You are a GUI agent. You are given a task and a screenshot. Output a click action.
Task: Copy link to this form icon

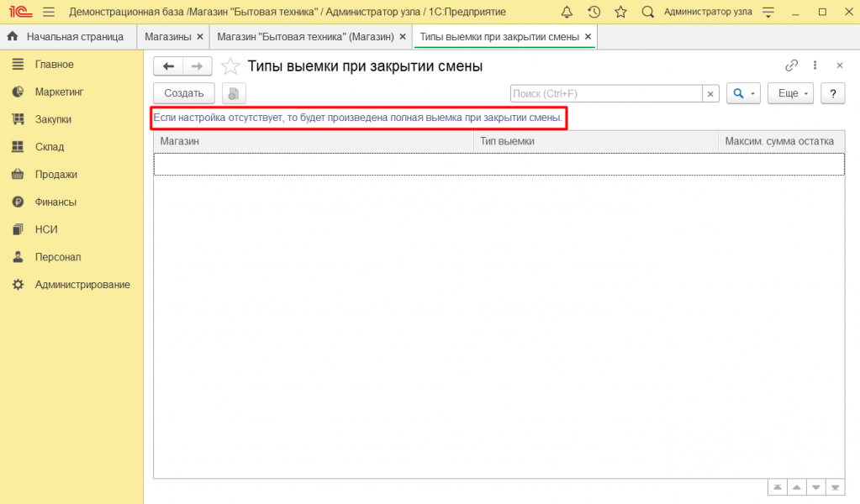pyautogui.click(x=791, y=66)
